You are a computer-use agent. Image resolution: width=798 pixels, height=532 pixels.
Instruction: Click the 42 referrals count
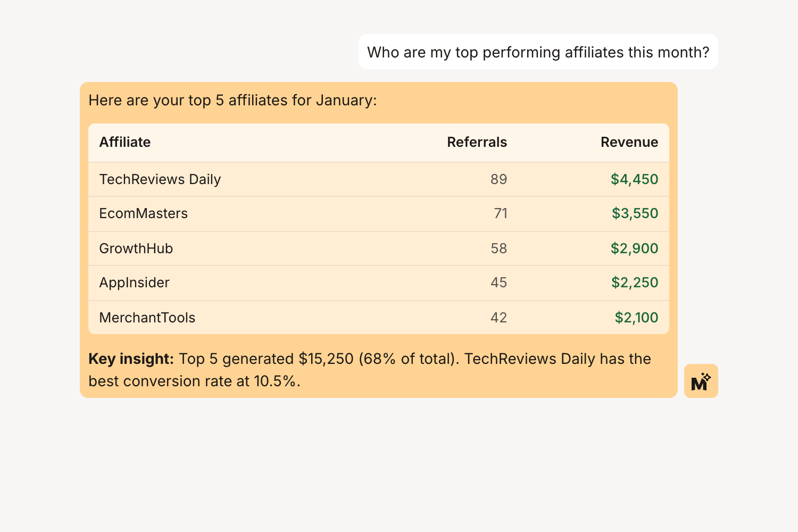point(498,317)
